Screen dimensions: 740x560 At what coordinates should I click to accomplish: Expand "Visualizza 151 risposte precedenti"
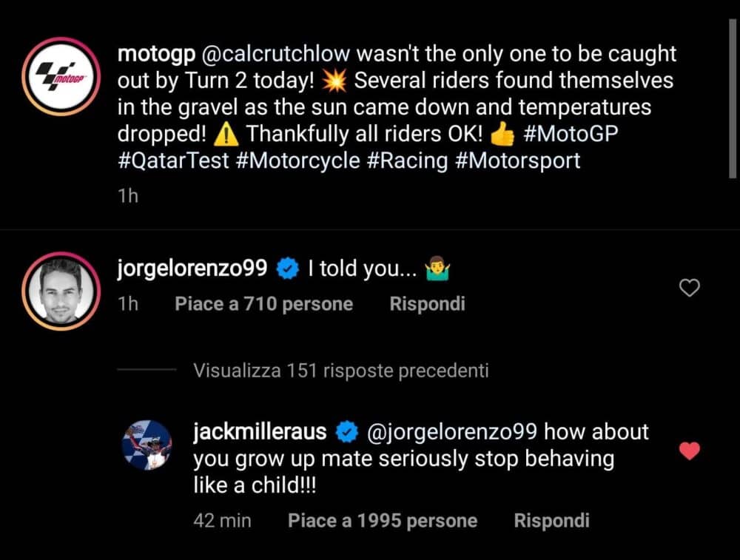point(340,371)
